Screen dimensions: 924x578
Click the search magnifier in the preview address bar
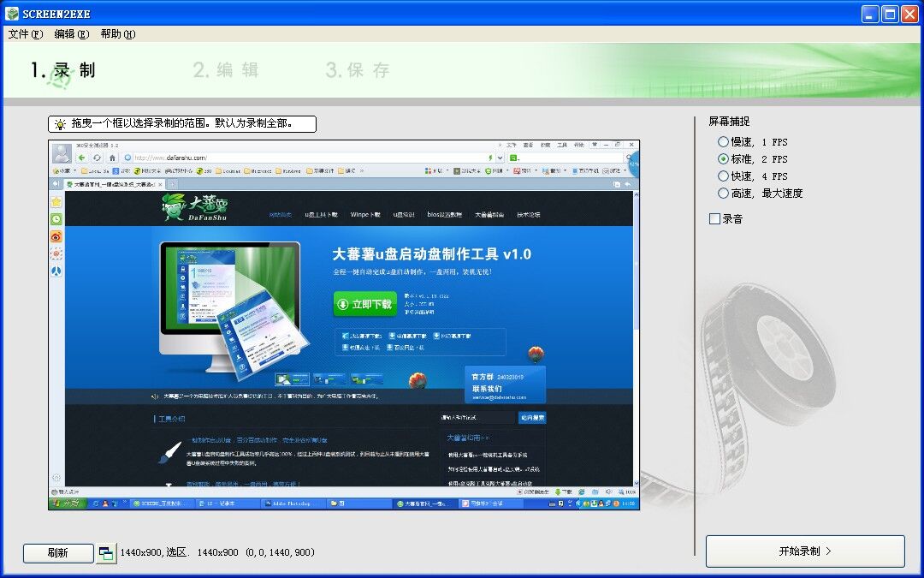631,158
